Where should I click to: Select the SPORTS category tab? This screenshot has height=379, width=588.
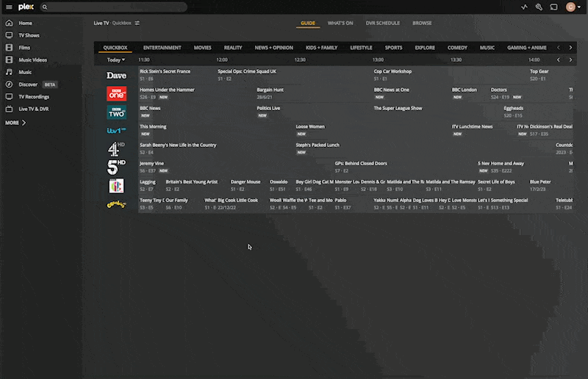[x=393, y=48]
